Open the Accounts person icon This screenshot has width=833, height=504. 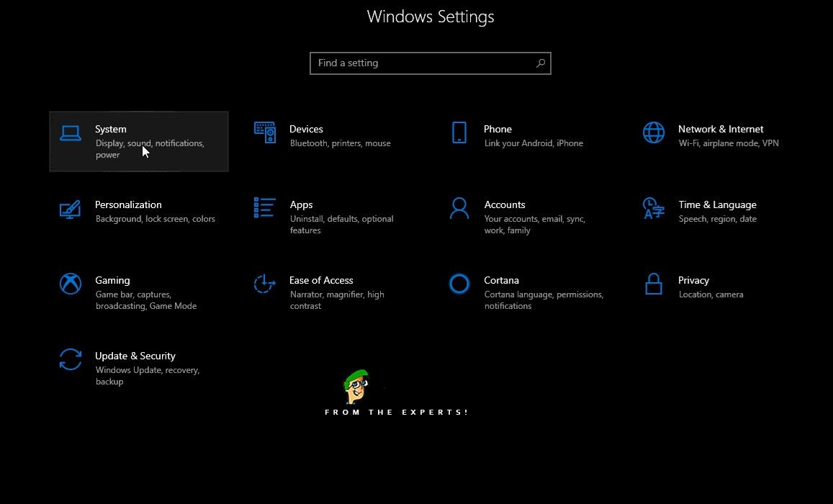[x=459, y=208]
